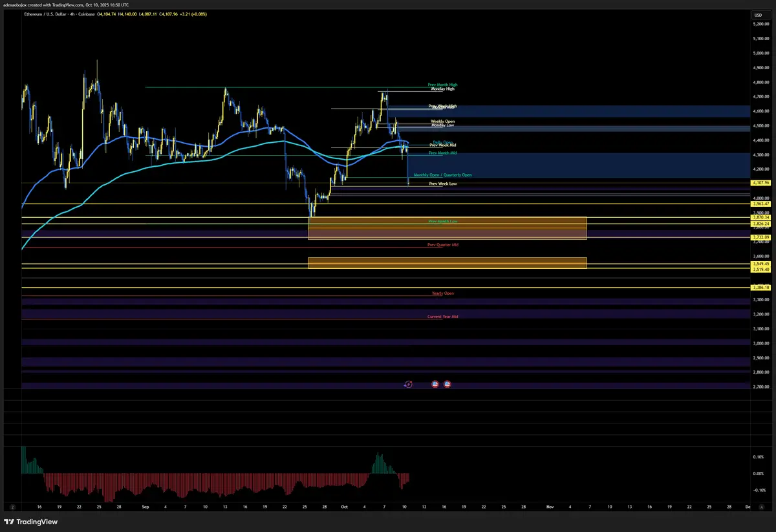The width and height of the screenshot is (776, 532).
Task: Click the left US flag economic event marker
Action: [x=435, y=384]
